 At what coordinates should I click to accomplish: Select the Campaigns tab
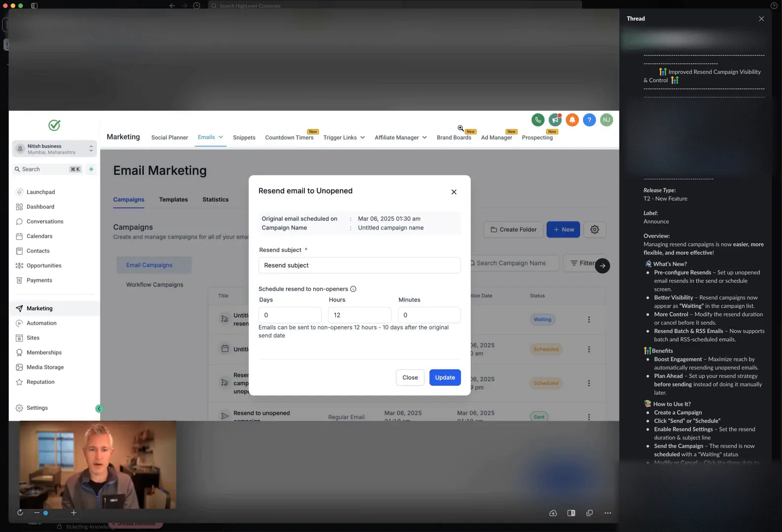pos(129,199)
